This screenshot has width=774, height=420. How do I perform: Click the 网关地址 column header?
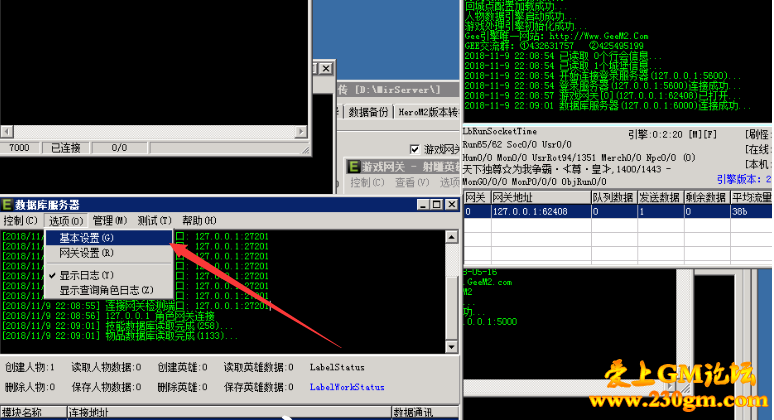click(541, 197)
